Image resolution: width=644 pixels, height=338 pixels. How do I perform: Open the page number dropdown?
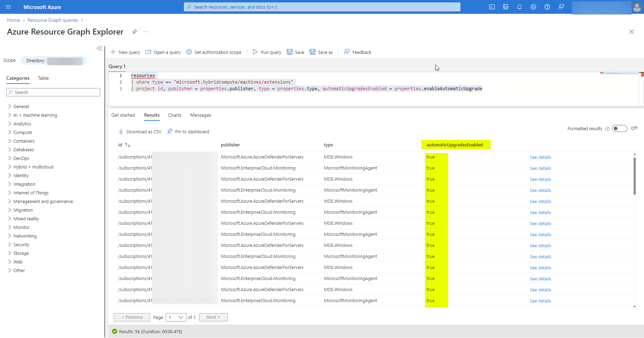click(x=176, y=317)
